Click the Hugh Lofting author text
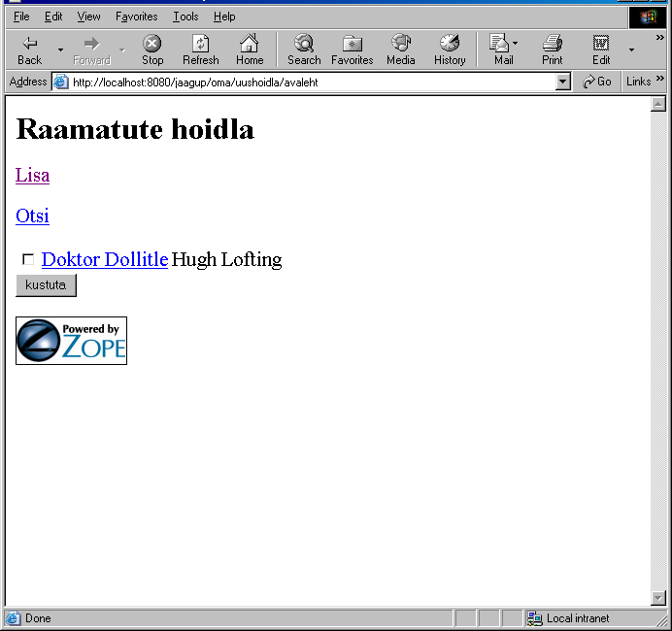Image resolution: width=672 pixels, height=631 pixels. click(x=226, y=259)
